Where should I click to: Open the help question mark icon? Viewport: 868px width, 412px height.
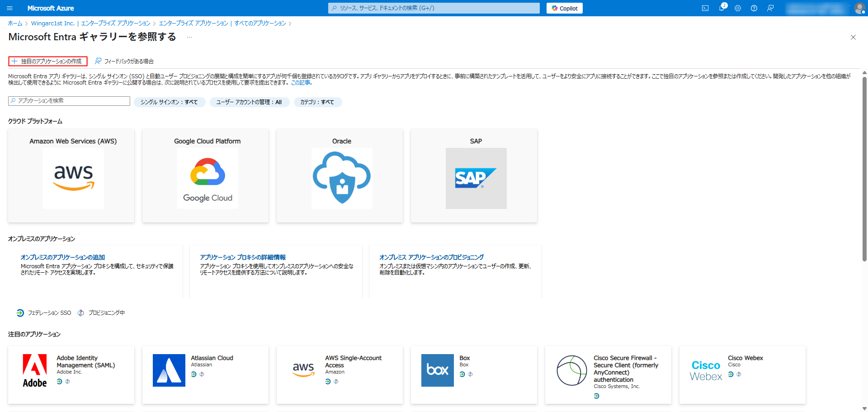pos(754,8)
